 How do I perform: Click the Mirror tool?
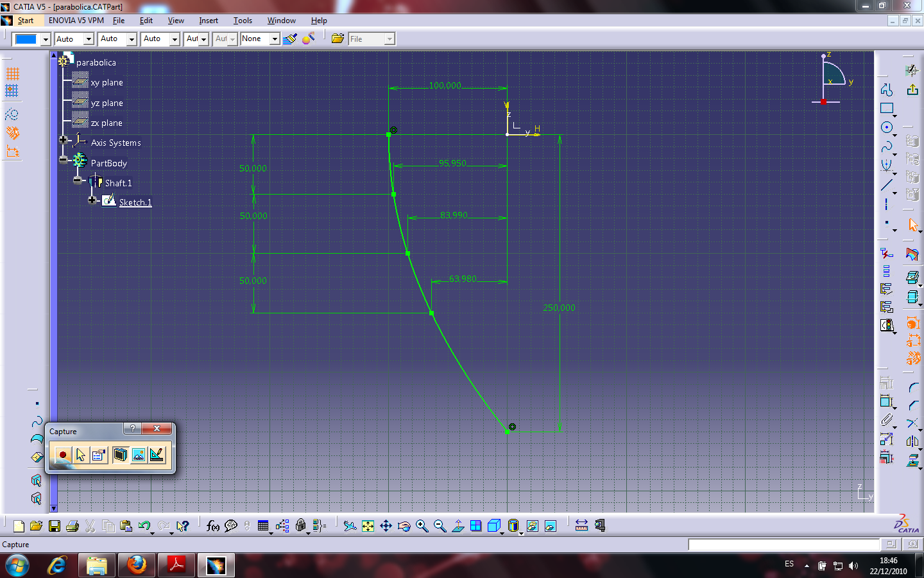tap(912, 441)
